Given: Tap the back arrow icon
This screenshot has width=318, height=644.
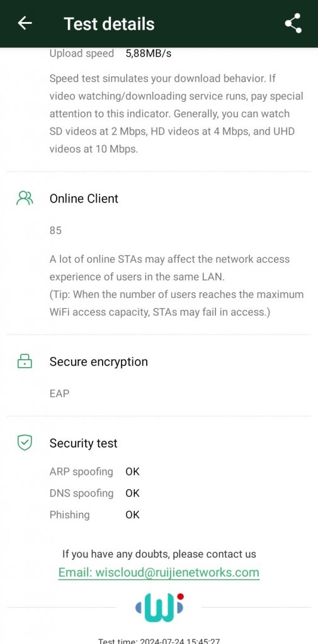Looking at the screenshot, I should pyautogui.click(x=25, y=23).
